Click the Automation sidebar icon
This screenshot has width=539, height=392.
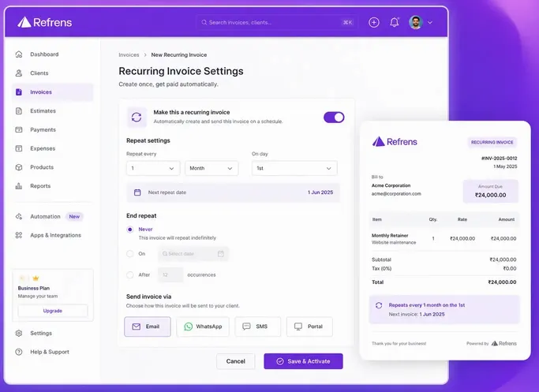click(x=19, y=216)
